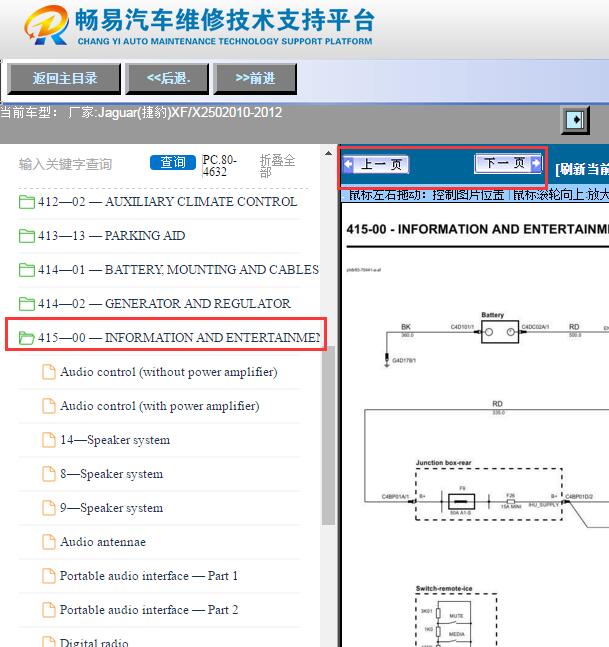The width and height of the screenshot is (609, 647).
Task: Click open folder icon of 415—00 Information and Entertainment
Action: pos(27,338)
